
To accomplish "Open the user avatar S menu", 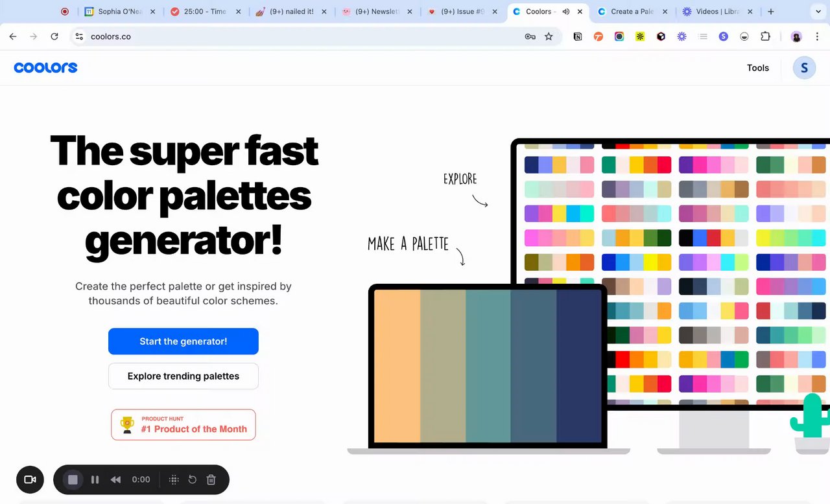I will [x=804, y=67].
